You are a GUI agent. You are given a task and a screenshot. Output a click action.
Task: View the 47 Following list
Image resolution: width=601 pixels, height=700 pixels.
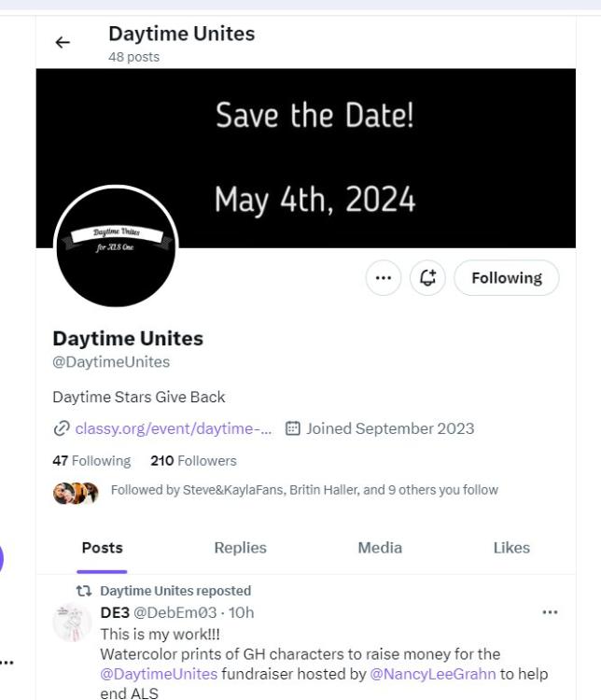click(x=91, y=460)
